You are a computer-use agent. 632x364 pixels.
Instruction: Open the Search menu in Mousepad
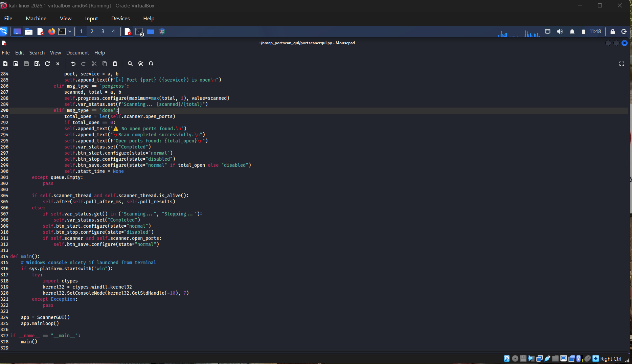point(37,53)
